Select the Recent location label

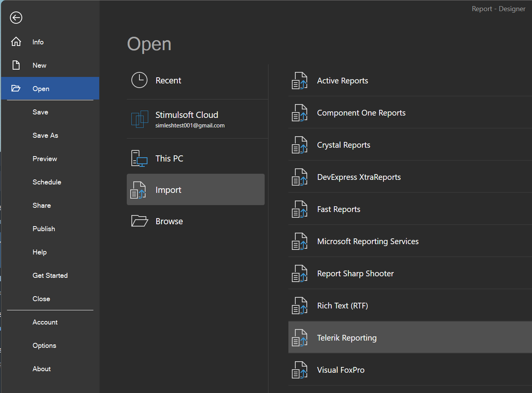click(x=168, y=80)
